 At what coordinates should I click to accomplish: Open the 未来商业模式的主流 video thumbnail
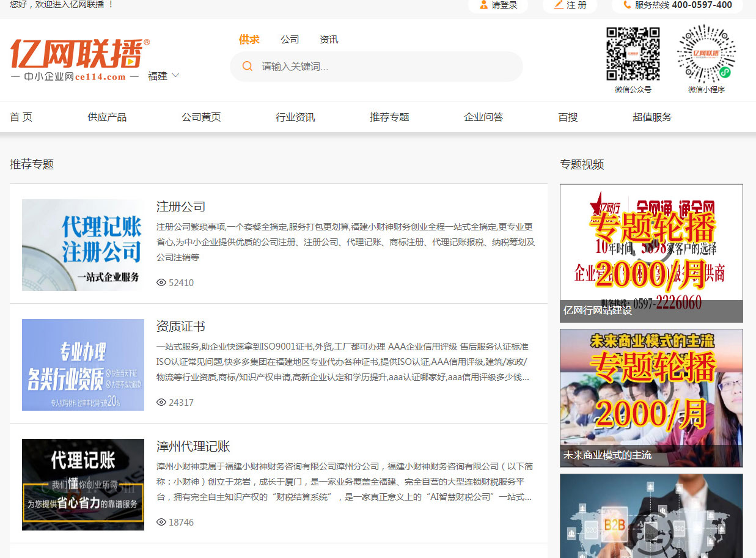click(651, 397)
